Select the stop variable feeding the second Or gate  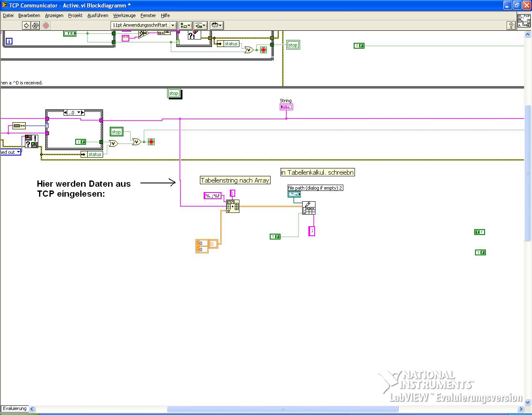coord(116,132)
